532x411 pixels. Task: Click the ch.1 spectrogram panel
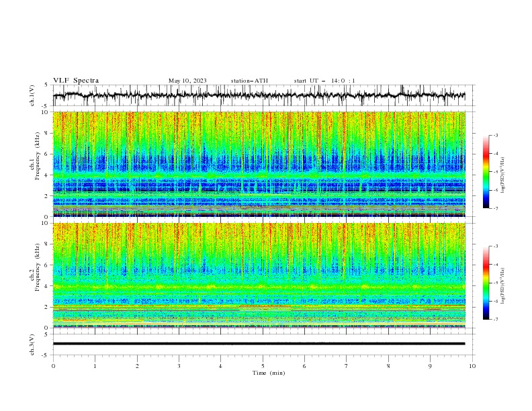point(259,164)
